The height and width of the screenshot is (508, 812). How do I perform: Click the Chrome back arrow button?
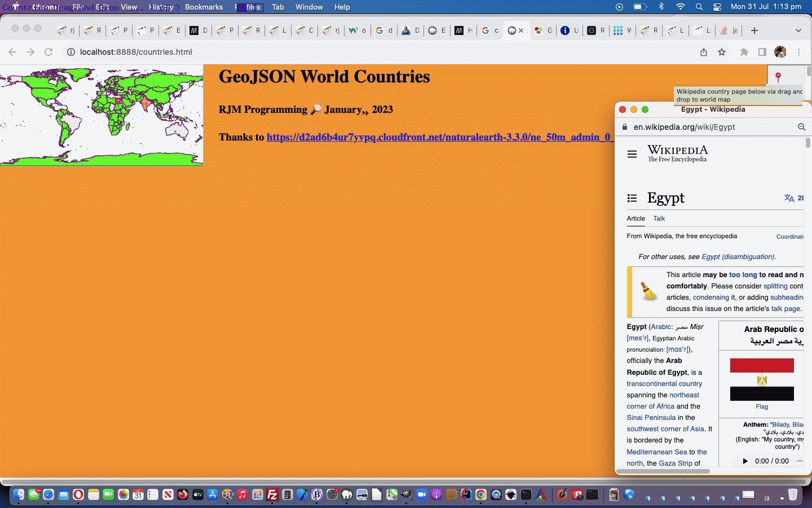coord(12,52)
